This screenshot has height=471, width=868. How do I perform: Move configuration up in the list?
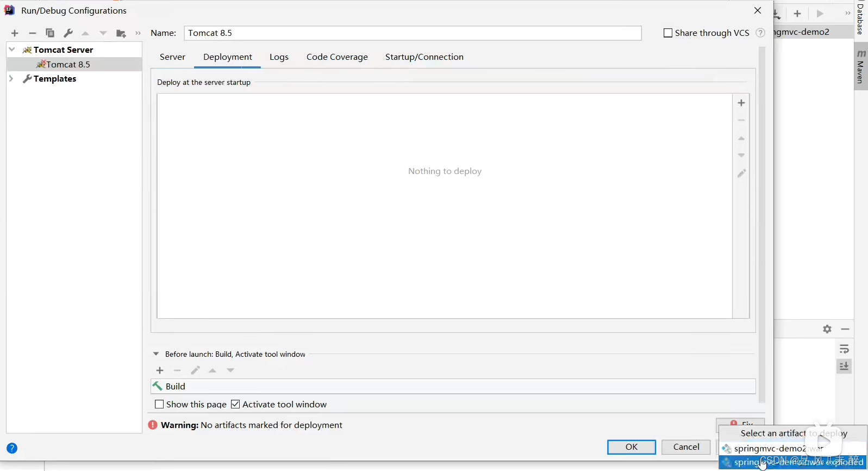(85, 33)
